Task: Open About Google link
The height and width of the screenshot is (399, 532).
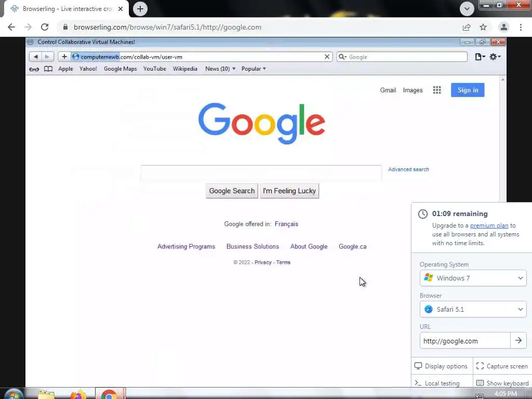Action: [x=309, y=247]
